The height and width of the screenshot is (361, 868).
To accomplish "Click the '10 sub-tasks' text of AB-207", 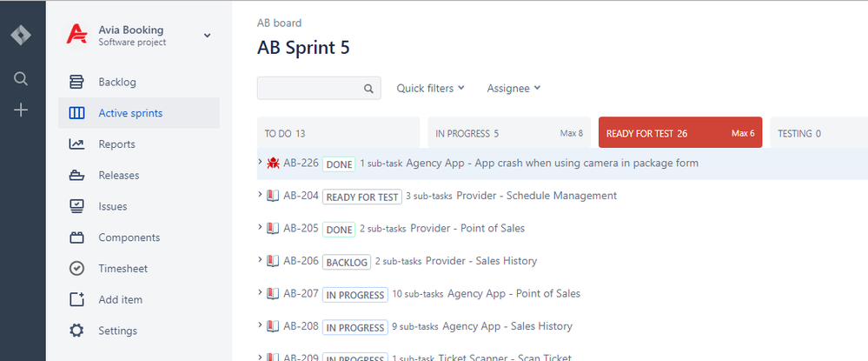I will [417, 294].
